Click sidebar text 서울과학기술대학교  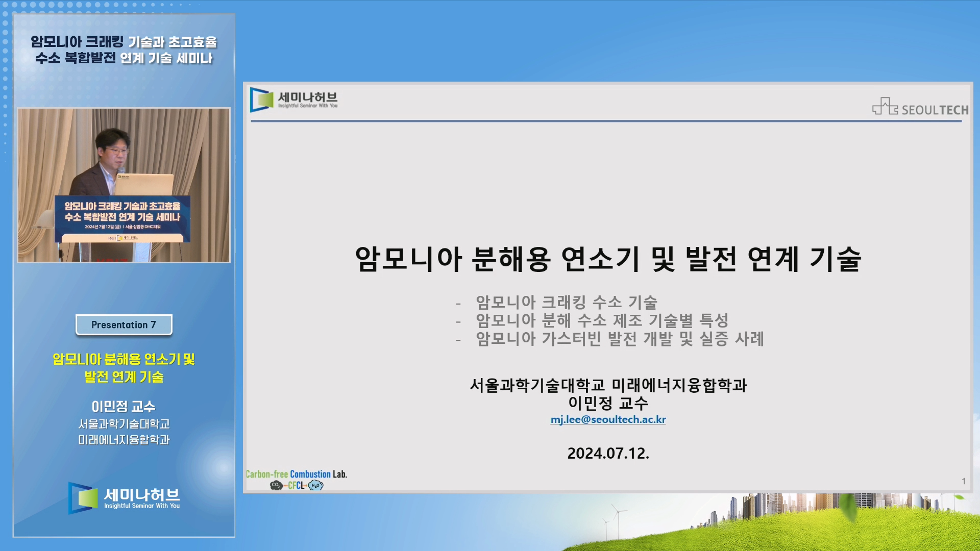(124, 424)
